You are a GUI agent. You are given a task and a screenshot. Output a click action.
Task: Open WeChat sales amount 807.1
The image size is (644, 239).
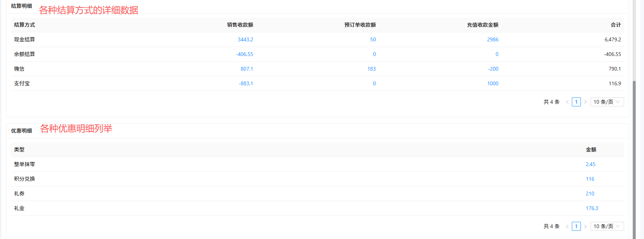247,69
